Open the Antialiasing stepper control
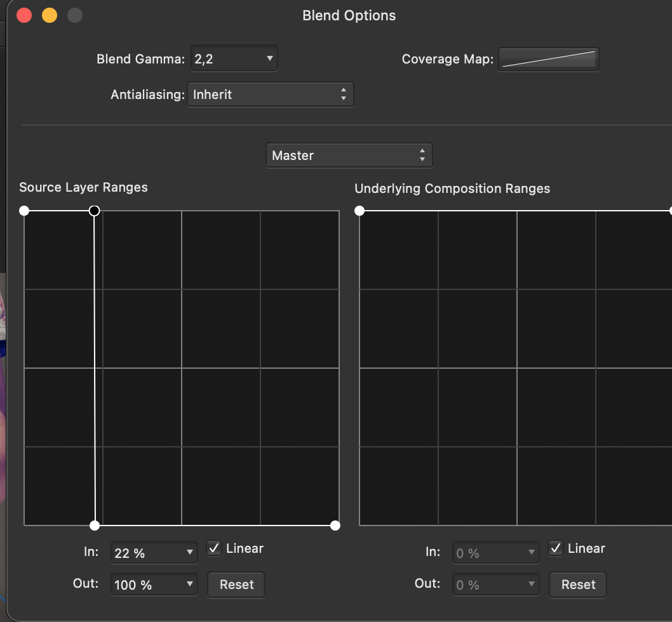Screen dimensions: 672x622 pyautogui.click(x=271, y=94)
